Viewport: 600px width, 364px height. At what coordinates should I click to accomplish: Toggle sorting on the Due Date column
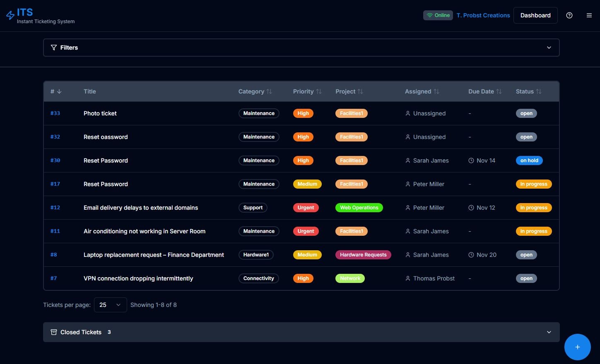pos(484,91)
